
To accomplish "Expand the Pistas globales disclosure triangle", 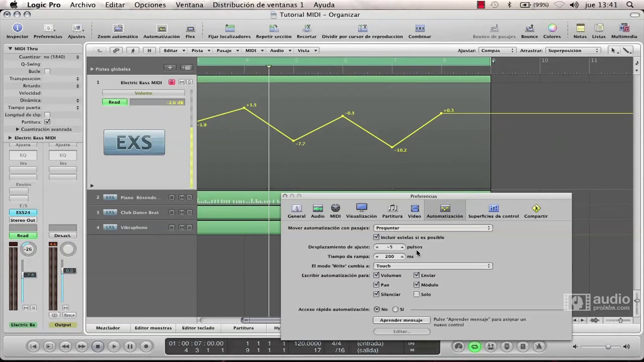I will (92, 69).
